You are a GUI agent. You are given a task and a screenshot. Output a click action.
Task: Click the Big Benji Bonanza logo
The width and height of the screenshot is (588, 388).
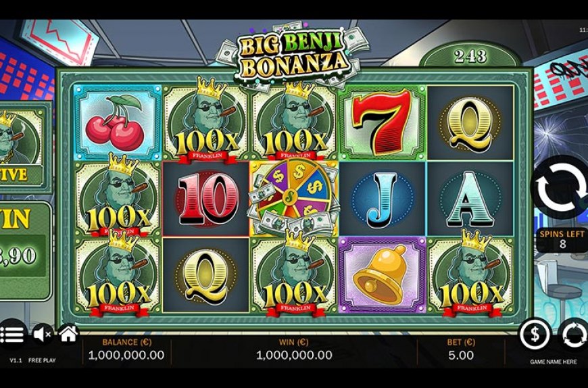(293, 54)
